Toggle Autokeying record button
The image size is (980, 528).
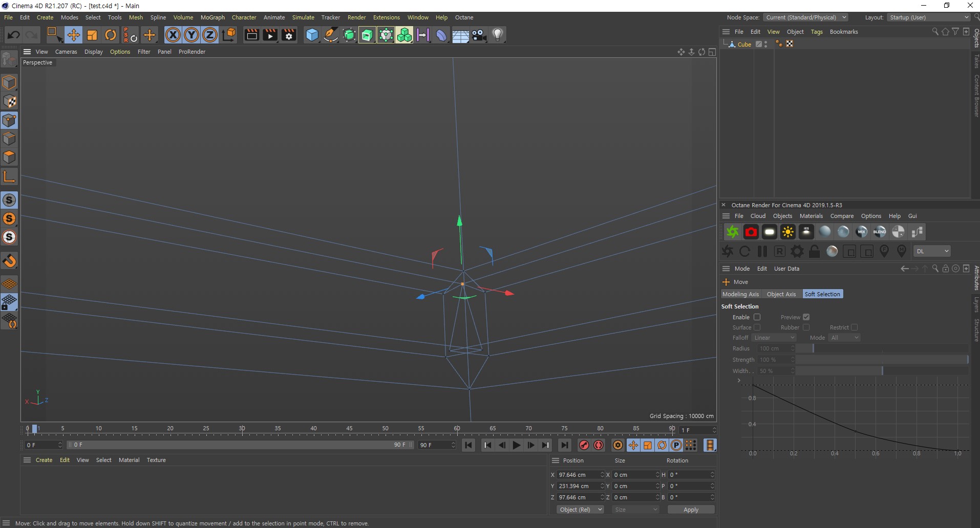point(599,445)
